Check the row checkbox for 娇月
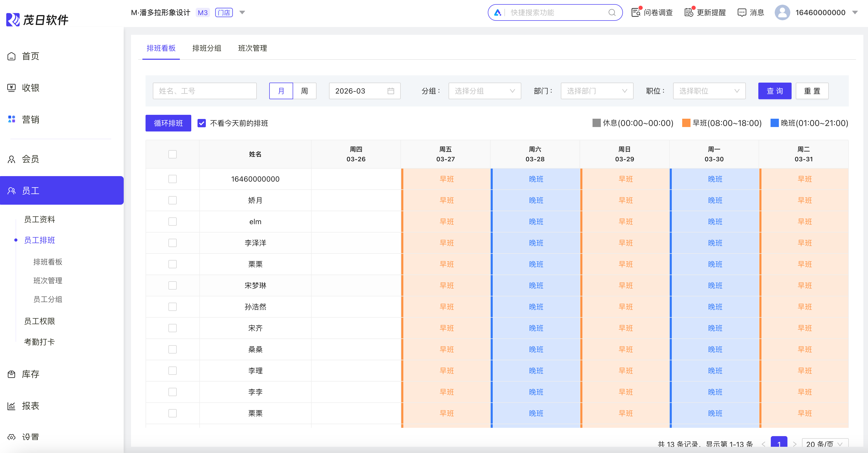The image size is (868, 453). pyautogui.click(x=173, y=201)
